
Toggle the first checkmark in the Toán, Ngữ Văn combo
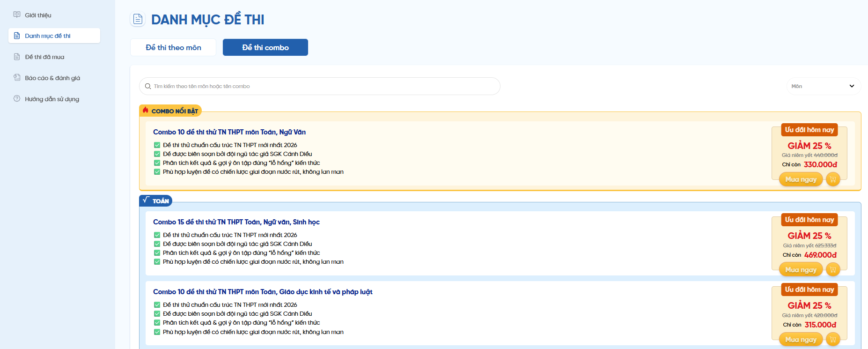(x=157, y=145)
